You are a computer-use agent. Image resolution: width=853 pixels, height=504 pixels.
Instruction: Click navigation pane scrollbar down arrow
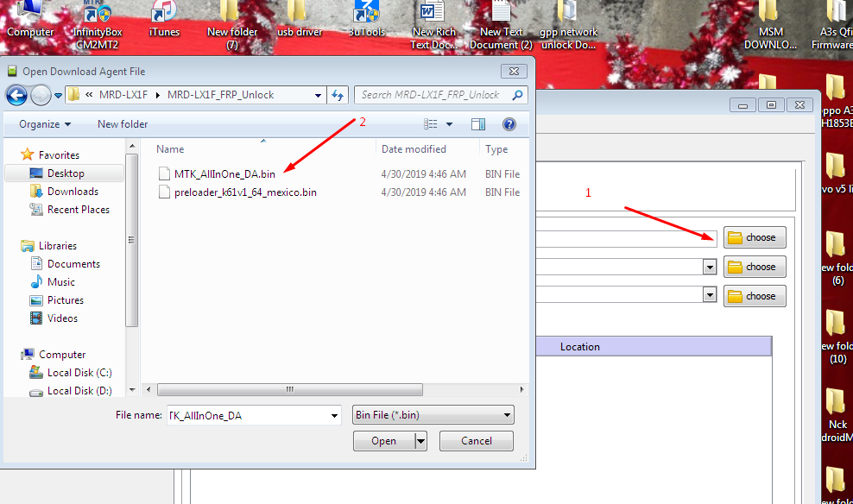pyautogui.click(x=131, y=390)
